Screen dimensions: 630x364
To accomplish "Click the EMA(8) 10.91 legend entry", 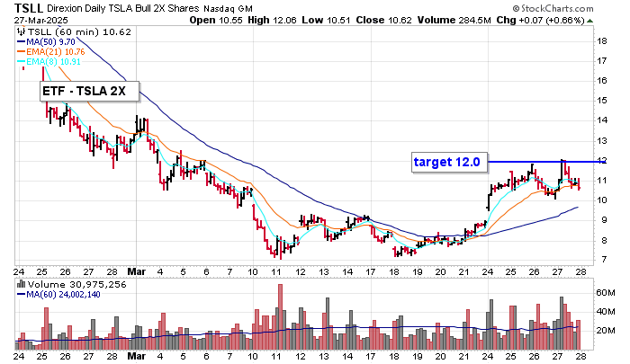I will coord(49,62).
